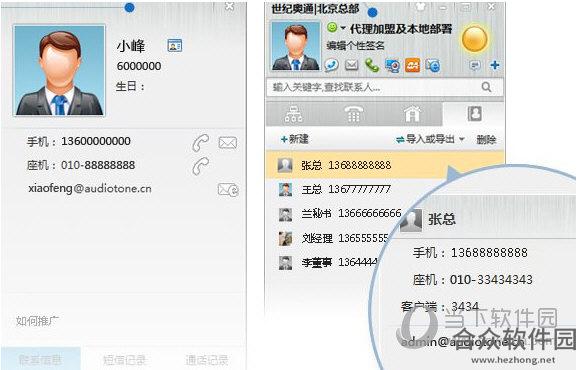Select contact 刘经理 in the list
The image size is (581, 370).
tap(333, 238)
